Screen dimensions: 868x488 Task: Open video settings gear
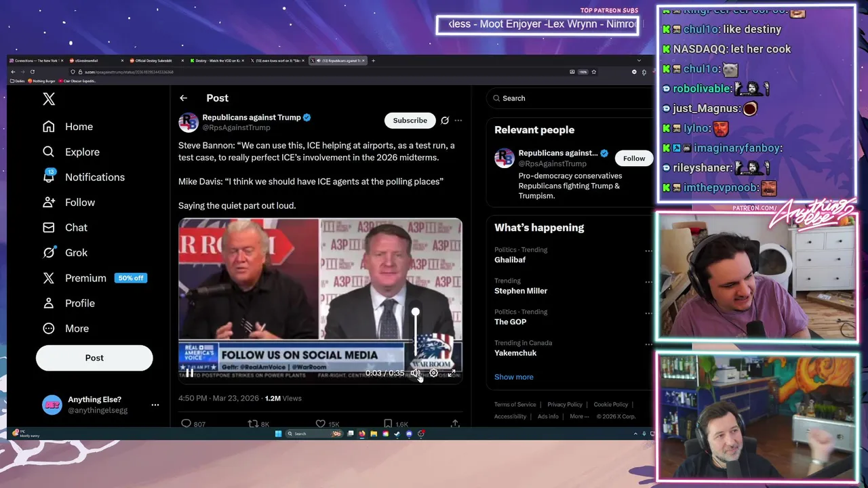pyautogui.click(x=434, y=373)
